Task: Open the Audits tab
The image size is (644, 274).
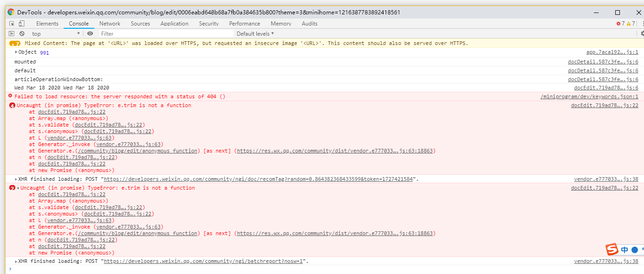Action: click(x=310, y=24)
